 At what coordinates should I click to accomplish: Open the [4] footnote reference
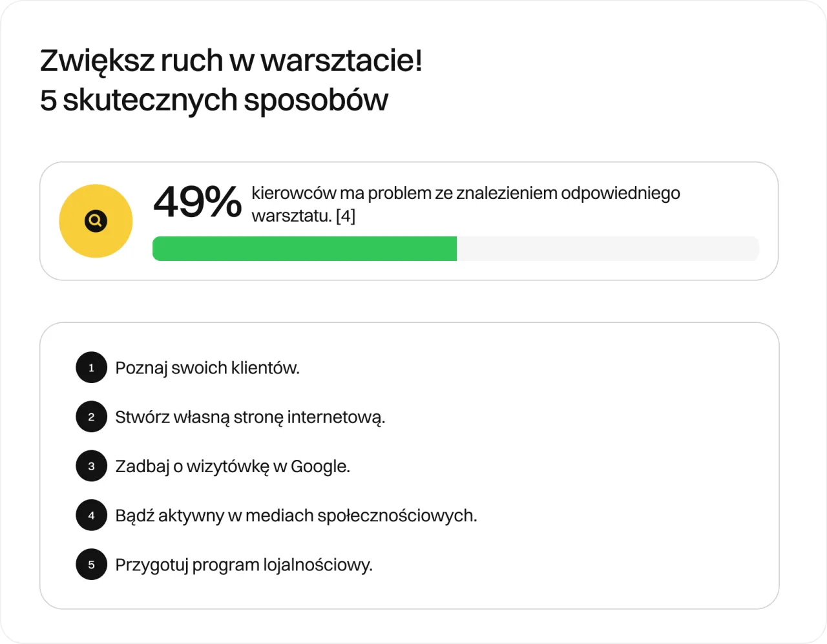pyautogui.click(x=346, y=216)
